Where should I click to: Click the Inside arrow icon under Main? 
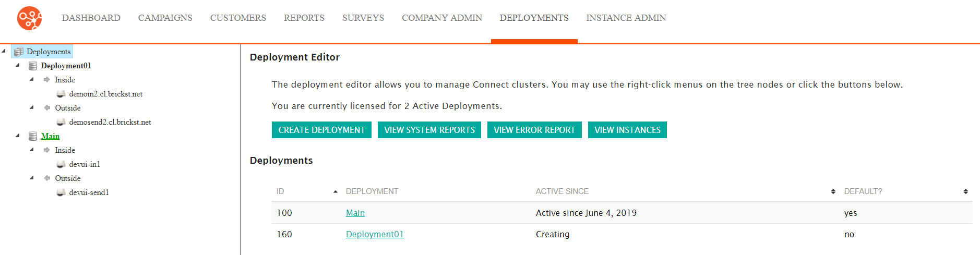tap(47, 150)
